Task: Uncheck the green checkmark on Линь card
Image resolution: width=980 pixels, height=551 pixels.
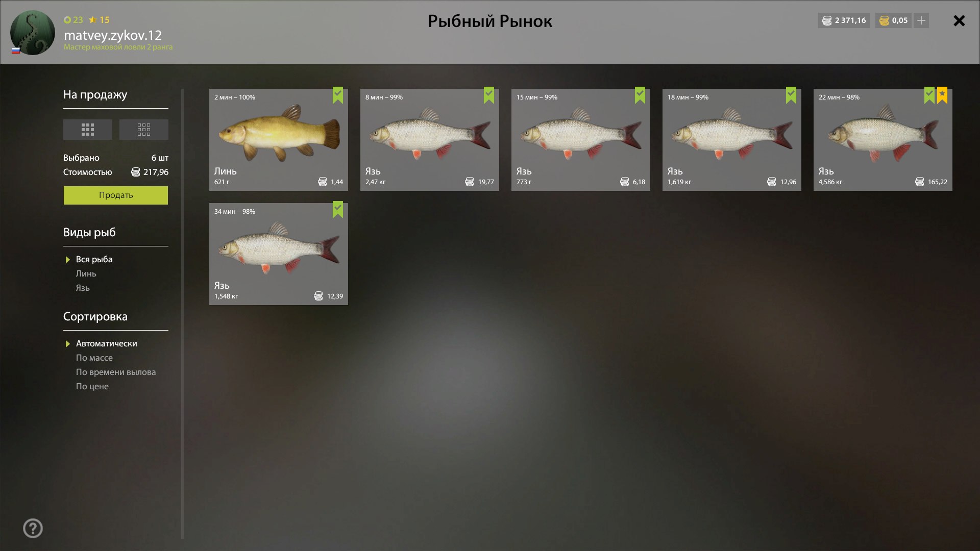Action: (x=338, y=95)
